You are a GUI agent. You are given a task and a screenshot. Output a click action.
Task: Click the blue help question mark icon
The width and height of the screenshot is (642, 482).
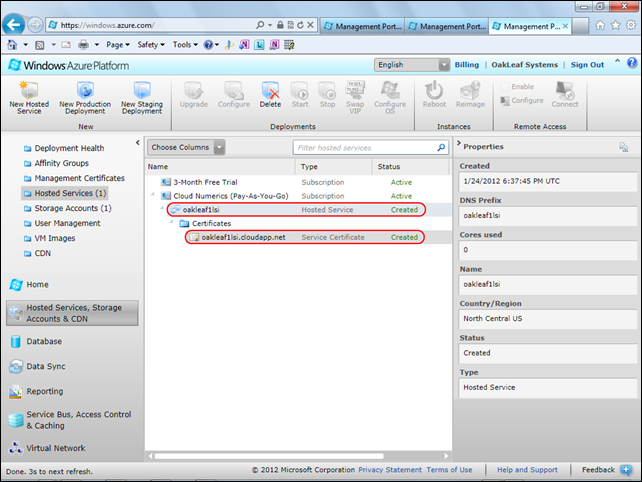tap(632, 63)
